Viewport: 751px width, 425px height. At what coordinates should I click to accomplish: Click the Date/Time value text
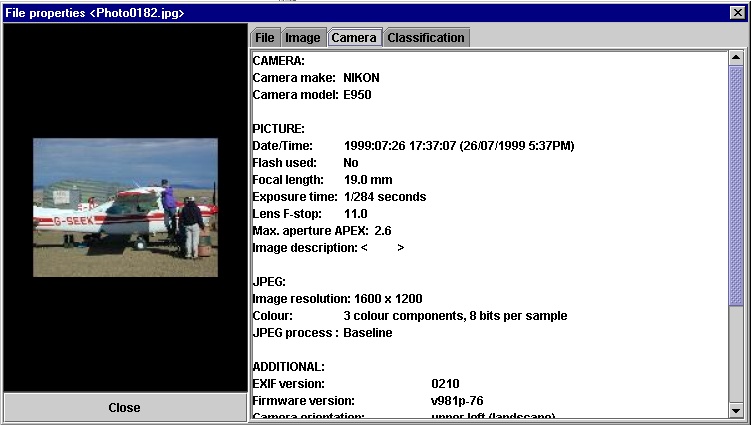tap(458, 146)
